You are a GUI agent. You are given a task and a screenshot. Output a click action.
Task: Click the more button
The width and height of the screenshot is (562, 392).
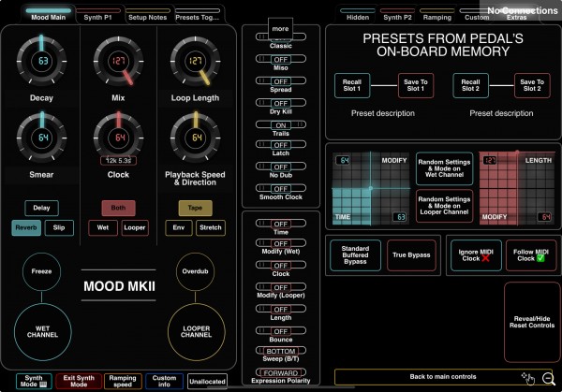click(280, 29)
